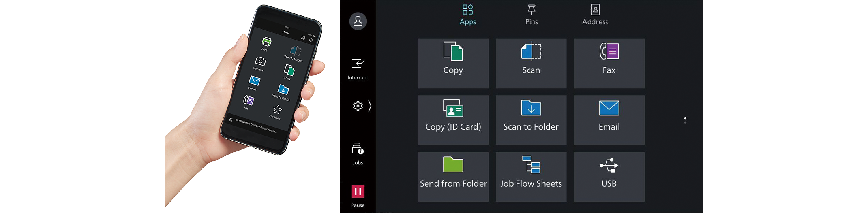Open the USB app tile
This screenshot has width=868, height=213.
tap(609, 177)
